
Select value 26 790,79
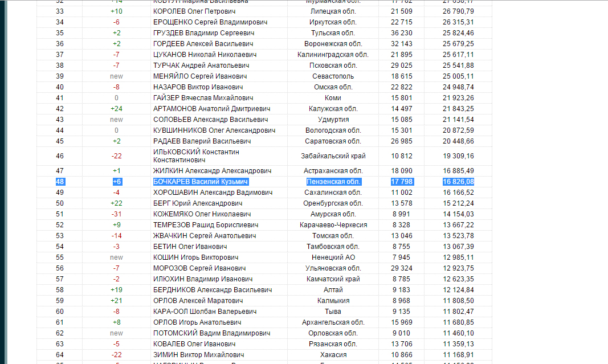click(458, 11)
